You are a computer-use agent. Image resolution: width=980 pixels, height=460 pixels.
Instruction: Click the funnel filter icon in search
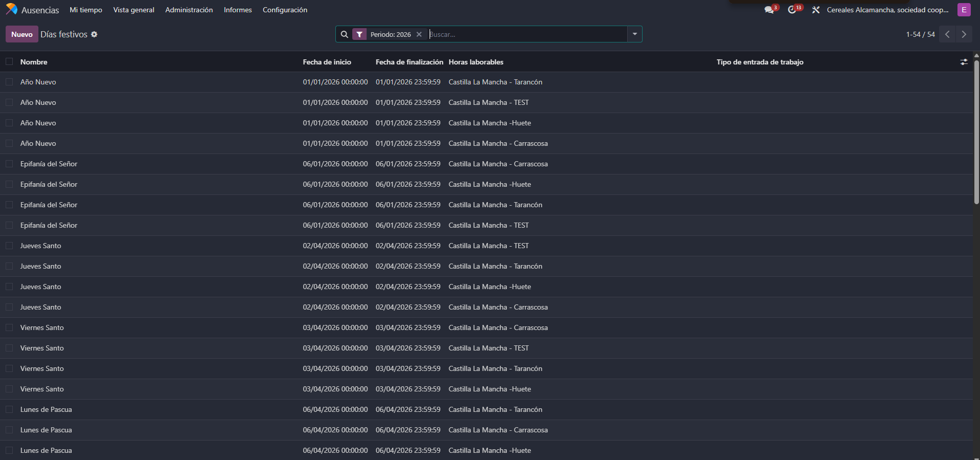359,34
